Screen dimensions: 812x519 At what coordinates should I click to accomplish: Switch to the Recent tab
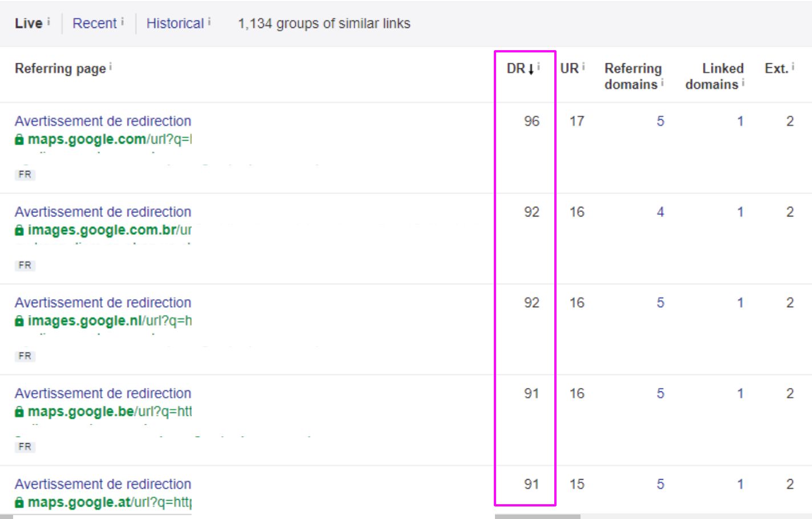tap(95, 23)
